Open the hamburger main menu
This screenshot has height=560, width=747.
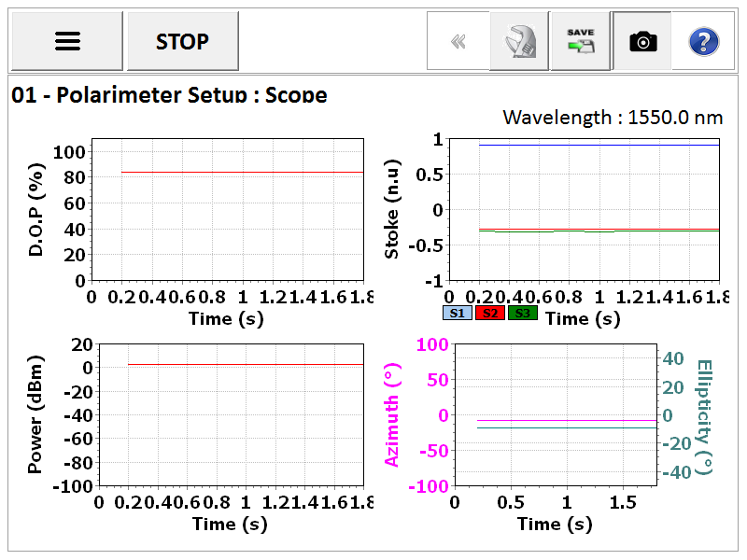[67, 41]
